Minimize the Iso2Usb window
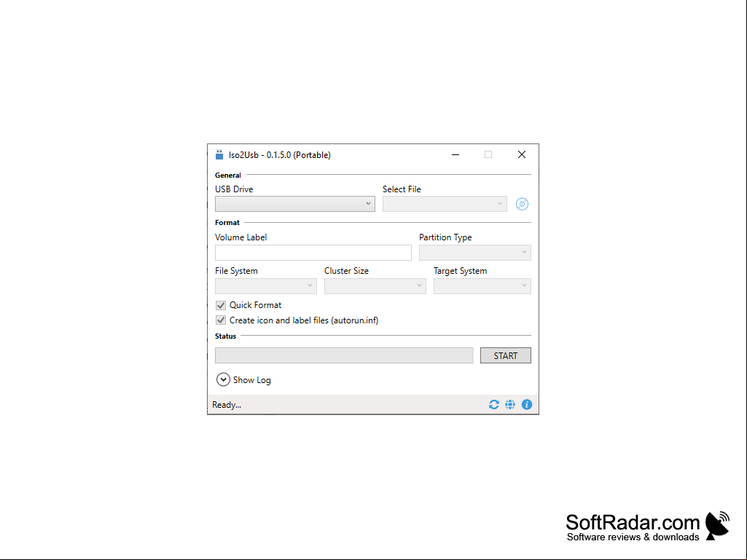The height and width of the screenshot is (560, 747). (x=455, y=154)
